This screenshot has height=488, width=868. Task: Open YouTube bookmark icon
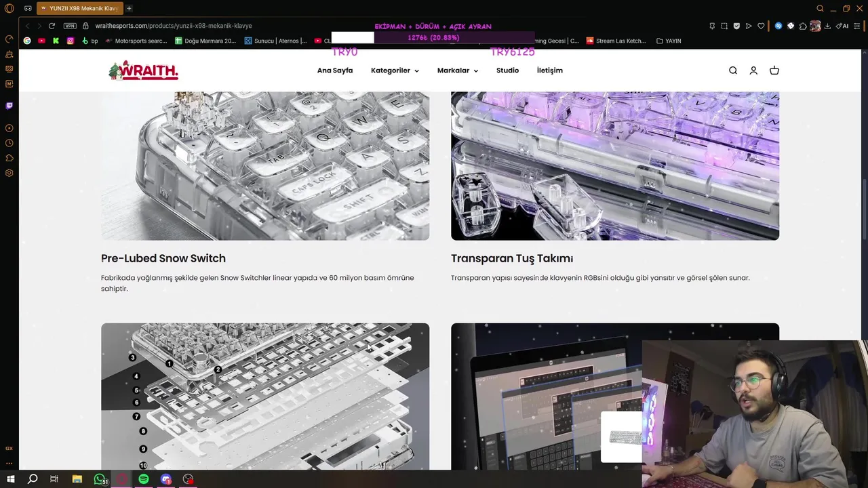pyautogui.click(x=41, y=41)
